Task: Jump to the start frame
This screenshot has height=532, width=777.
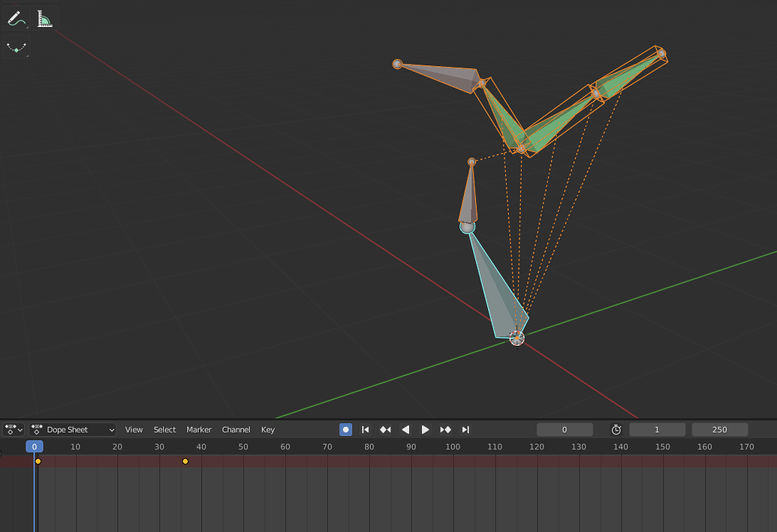Action: (x=365, y=429)
